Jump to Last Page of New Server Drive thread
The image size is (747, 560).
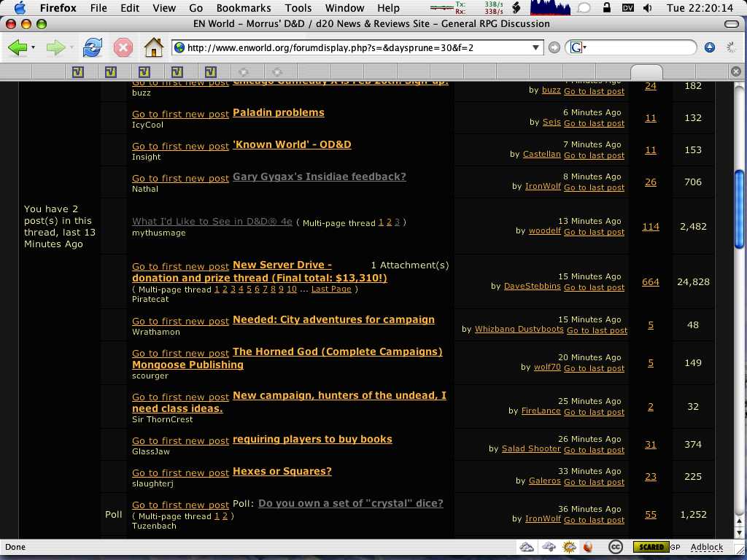click(x=331, y=289)
